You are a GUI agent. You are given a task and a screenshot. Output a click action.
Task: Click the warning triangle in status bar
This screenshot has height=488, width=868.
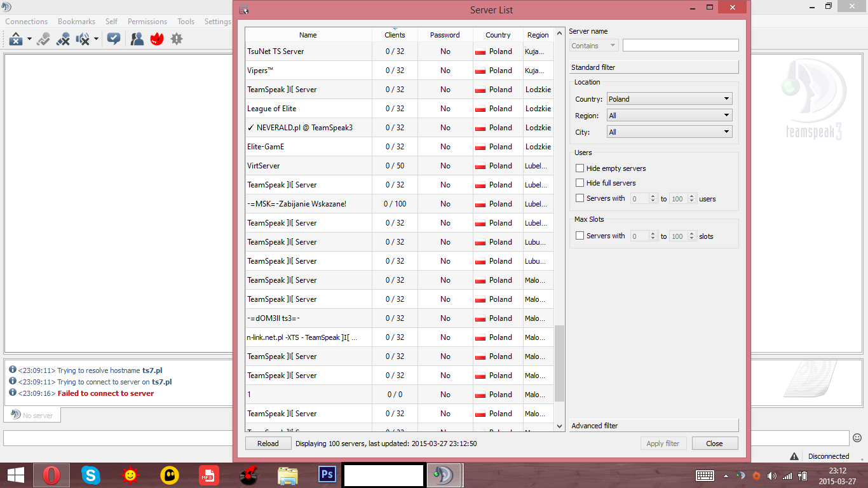(794, 456)
